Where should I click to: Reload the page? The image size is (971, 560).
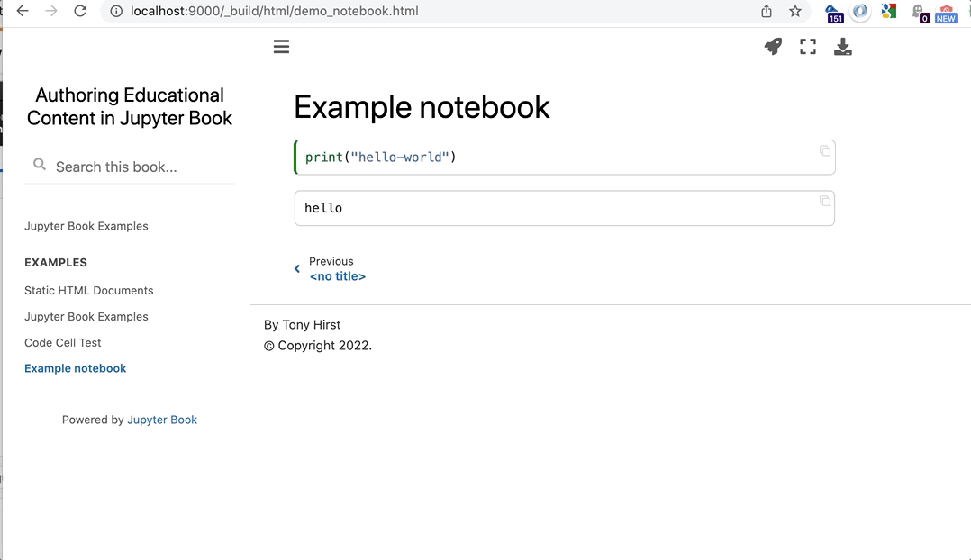[80, 11]
